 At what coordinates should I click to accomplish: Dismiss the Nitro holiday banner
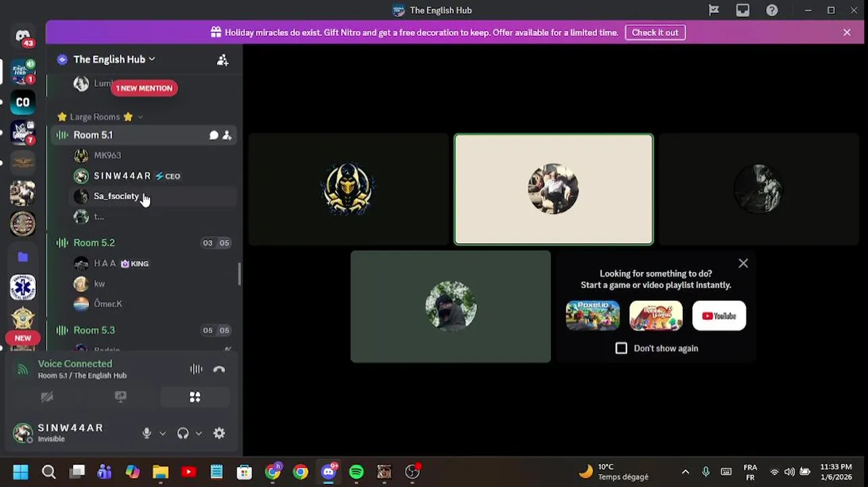[x=847, y=32]
